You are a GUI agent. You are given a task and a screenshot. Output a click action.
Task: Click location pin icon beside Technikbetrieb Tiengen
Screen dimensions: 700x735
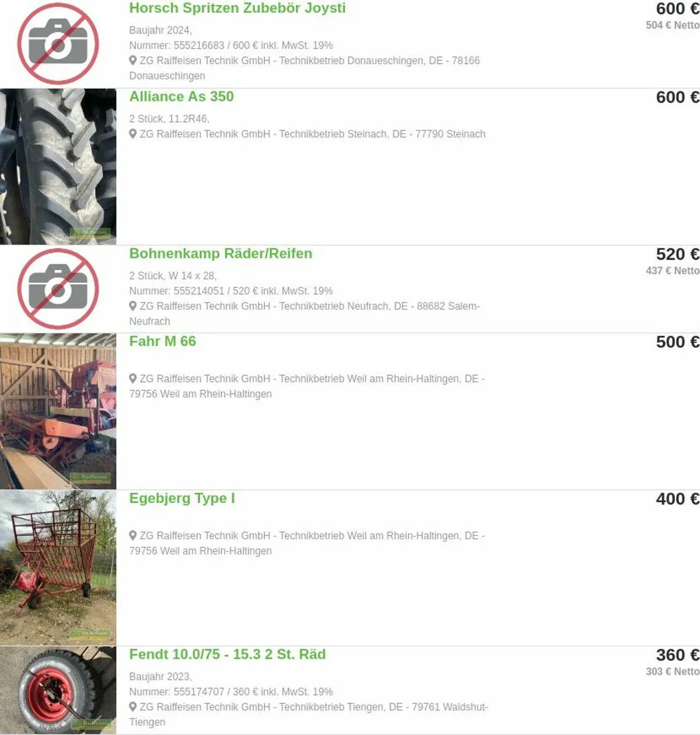(x=133, y=706)
